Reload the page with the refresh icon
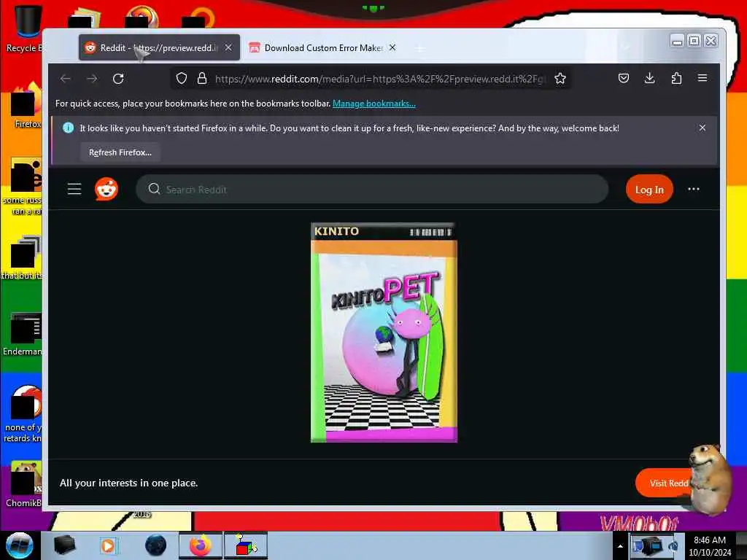 118,79
